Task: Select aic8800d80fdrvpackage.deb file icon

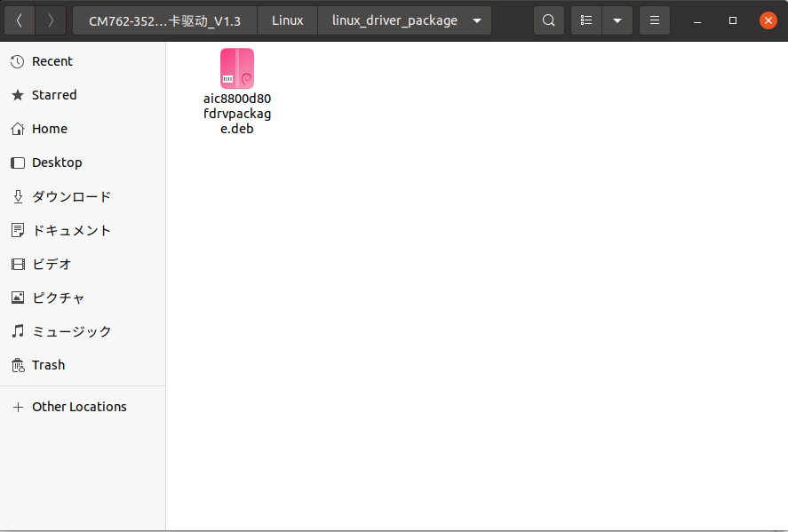Action: 237,68
